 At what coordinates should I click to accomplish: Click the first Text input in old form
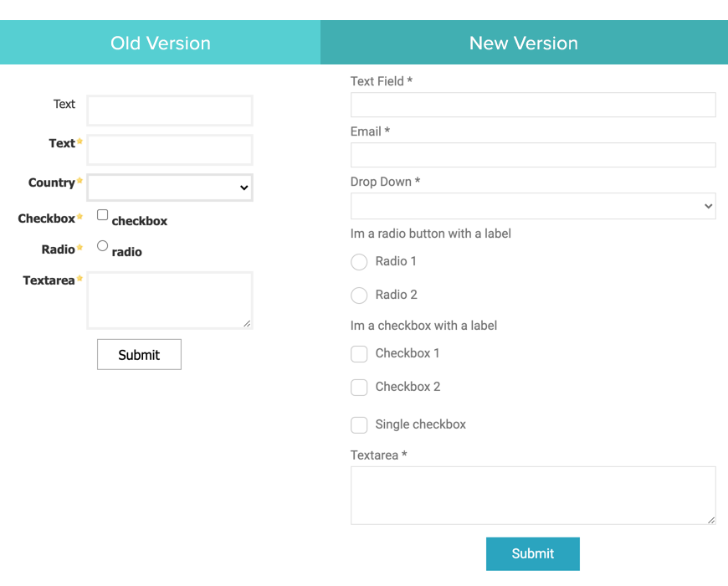pyautogui.click(x=170, y=111)
